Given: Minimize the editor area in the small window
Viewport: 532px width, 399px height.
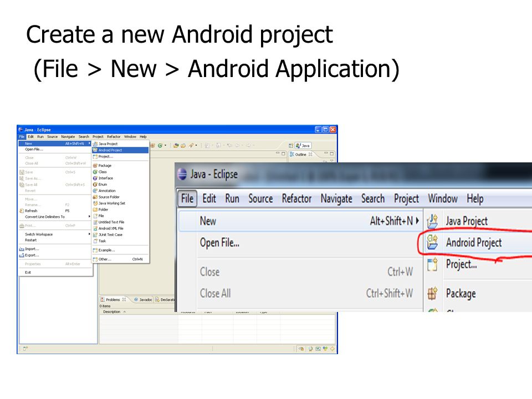Looking at the screenshot, I should click(x=278, y=154).
